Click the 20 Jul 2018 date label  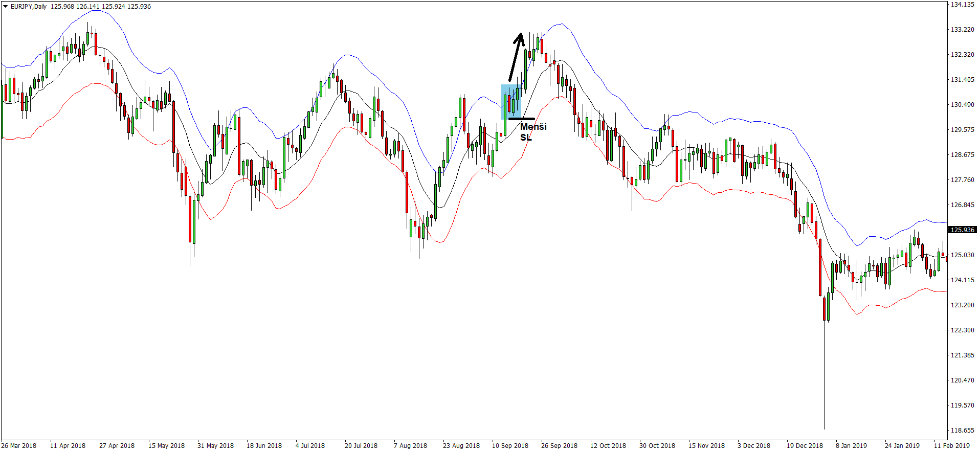pos(361,446)
